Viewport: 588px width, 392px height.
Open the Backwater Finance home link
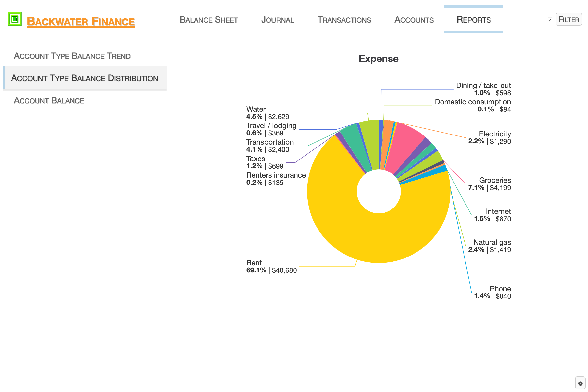[81, 21]
